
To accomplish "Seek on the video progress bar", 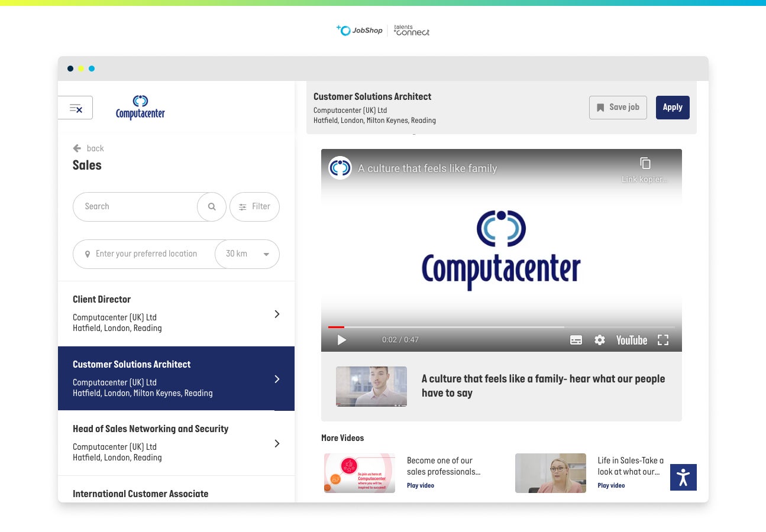I will point(502,327).
